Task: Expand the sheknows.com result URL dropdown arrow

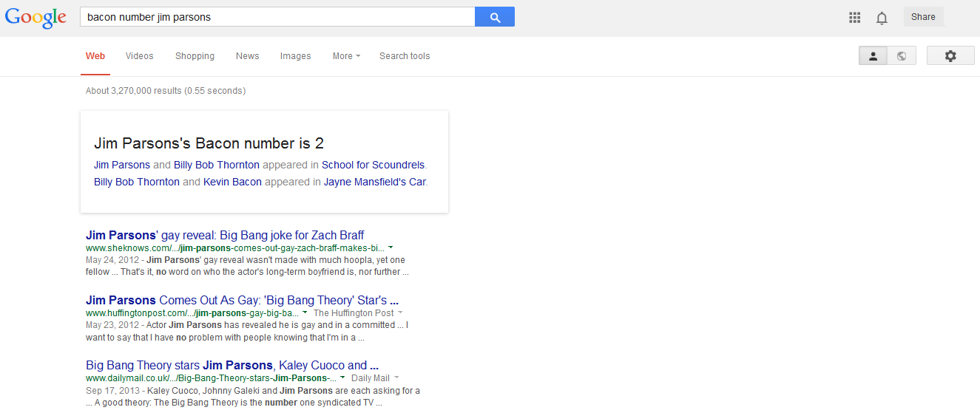Action: click(x=391, y=248)
